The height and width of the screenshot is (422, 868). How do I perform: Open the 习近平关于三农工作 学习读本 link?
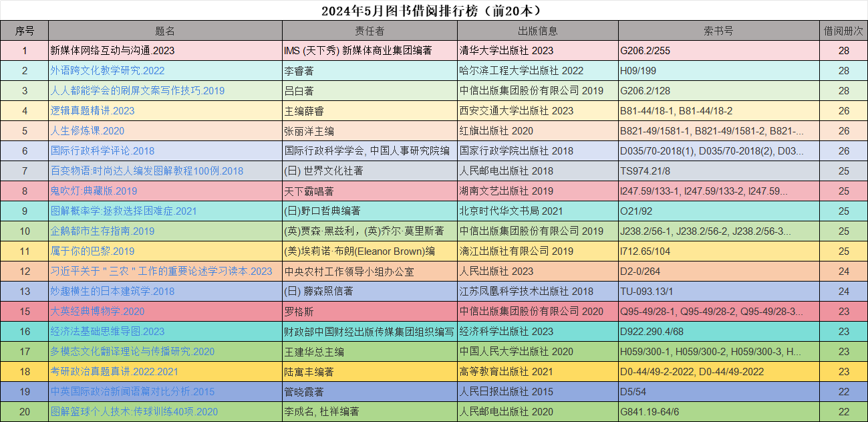tap(162, 272)
